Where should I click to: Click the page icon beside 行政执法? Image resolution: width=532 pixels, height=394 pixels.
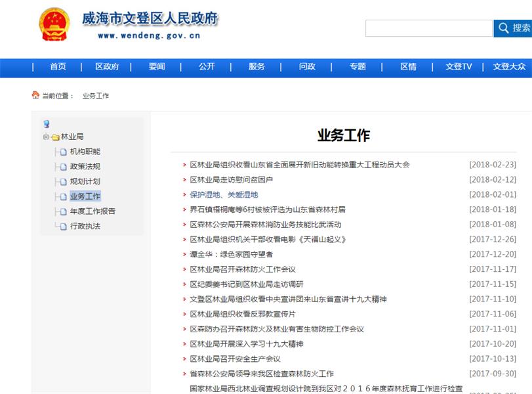(x=64, y=226)
